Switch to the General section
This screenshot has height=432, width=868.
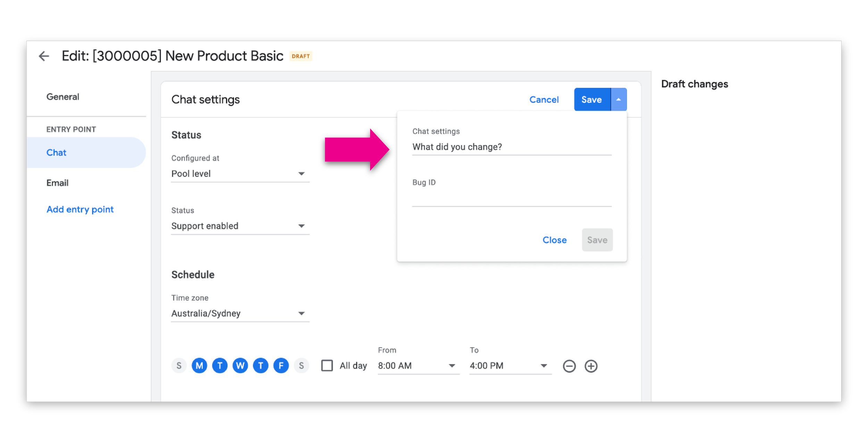coord(63,97)
